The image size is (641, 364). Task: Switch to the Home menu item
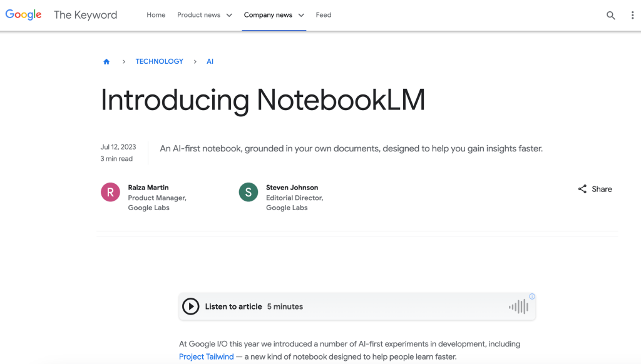[156, 15]
